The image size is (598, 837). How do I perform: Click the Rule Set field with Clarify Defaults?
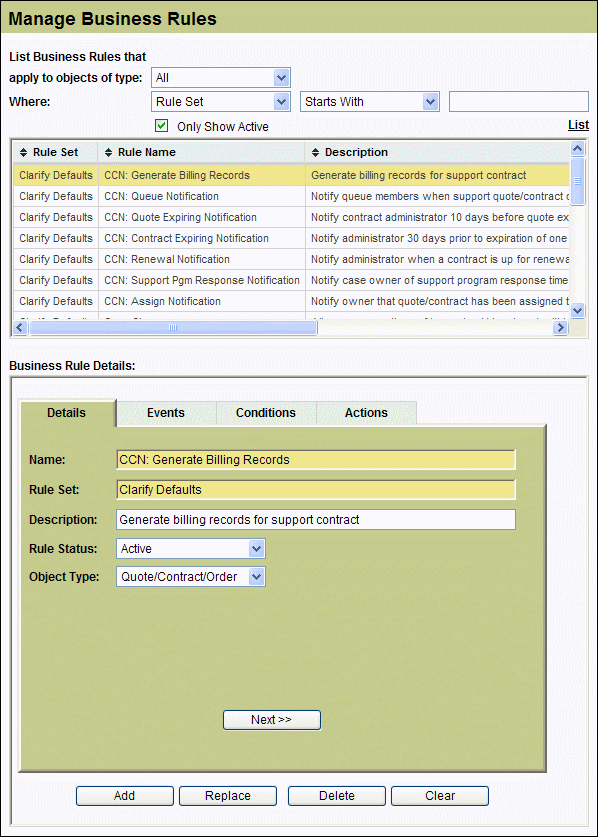(316, 489)
